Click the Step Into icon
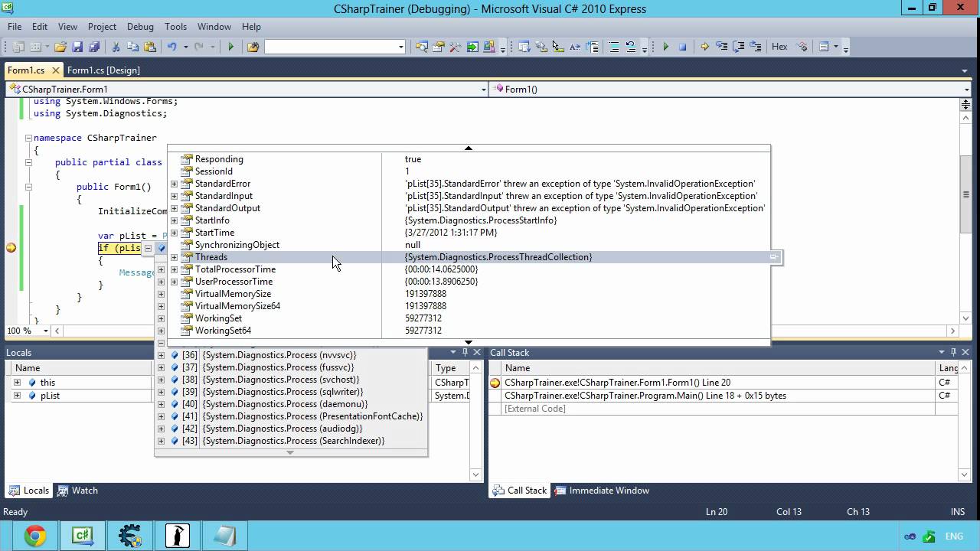The image size is (980, 551). [722, 47]
